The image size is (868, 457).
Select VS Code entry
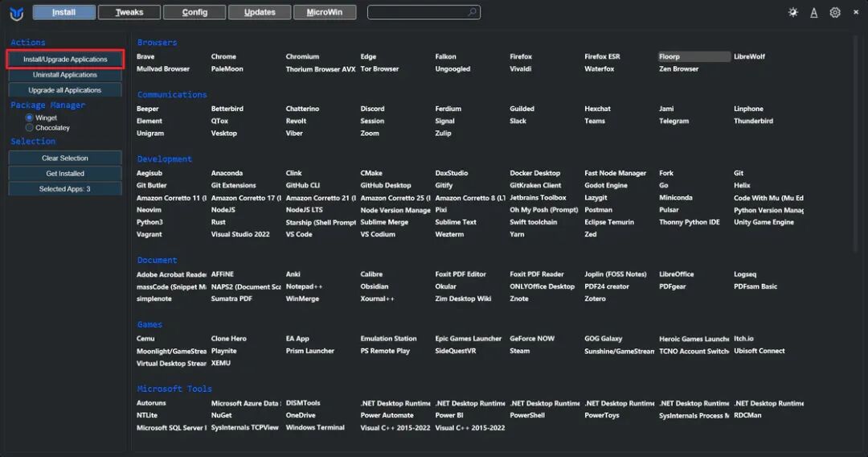[x=299, y=234]
